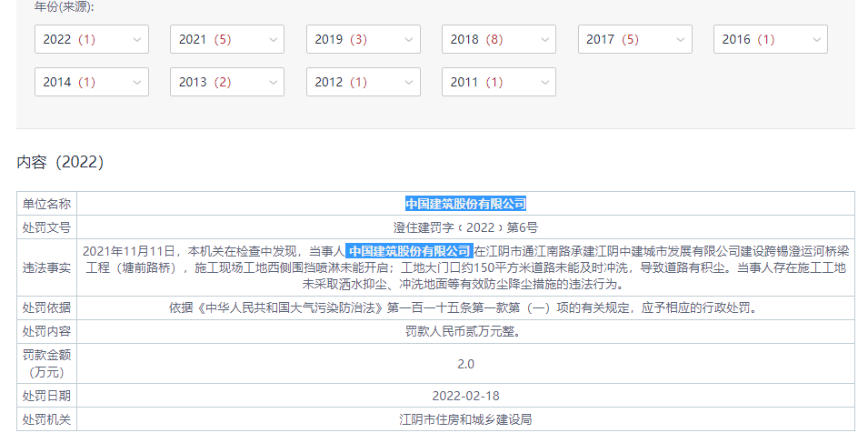
Task: Click the fine amount value 2.0
Action: (465, 364)
